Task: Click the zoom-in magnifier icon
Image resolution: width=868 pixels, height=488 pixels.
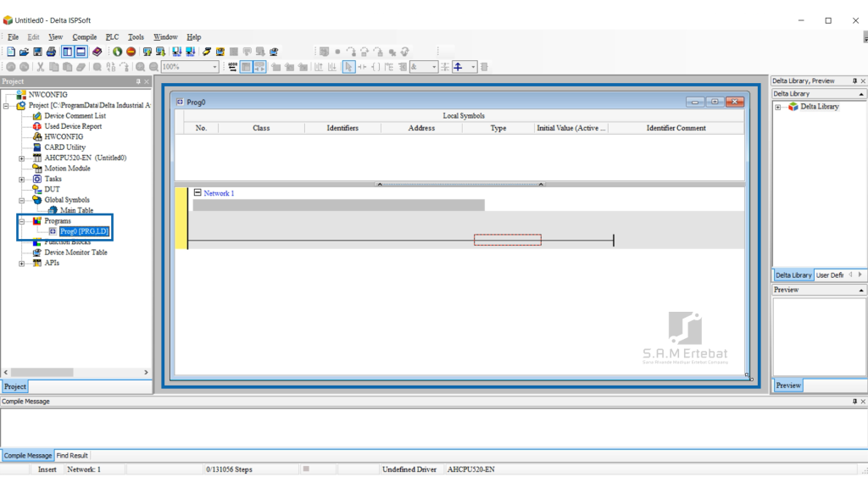Action: coord(141,67)
